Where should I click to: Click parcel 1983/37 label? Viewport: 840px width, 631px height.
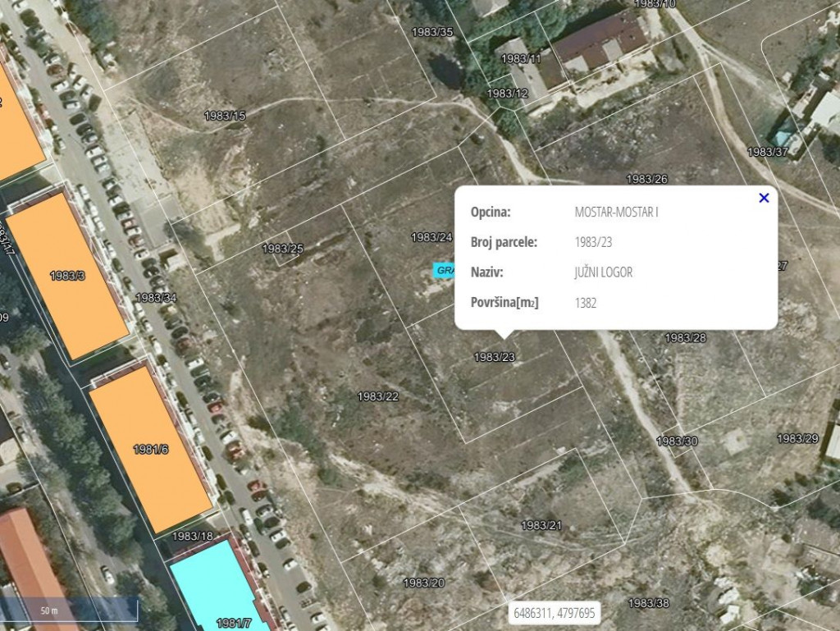click(x=767, y=152)
